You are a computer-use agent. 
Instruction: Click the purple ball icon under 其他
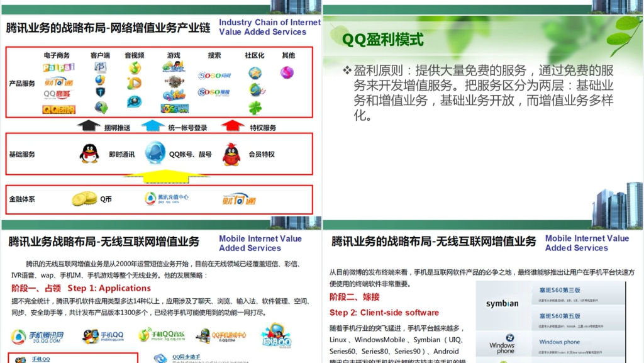click(287, 73)
